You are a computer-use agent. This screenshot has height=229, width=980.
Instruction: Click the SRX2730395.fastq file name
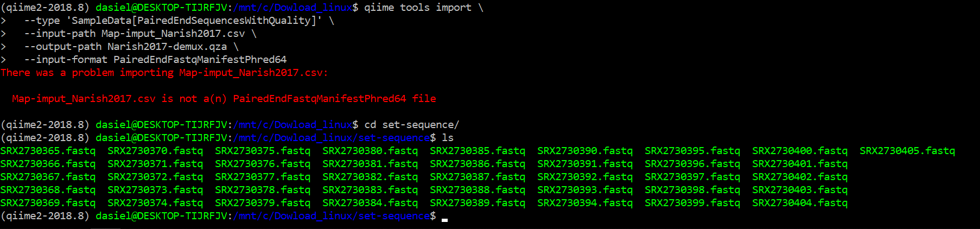pyautogui.click(x=692, y=151)
